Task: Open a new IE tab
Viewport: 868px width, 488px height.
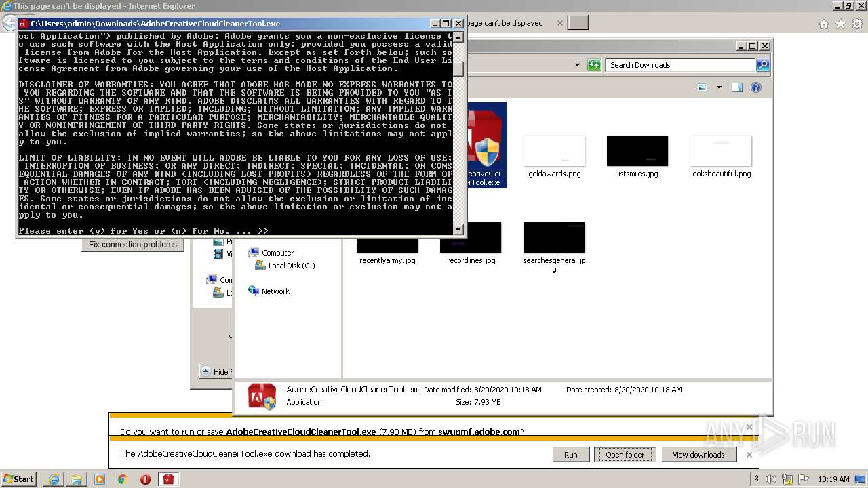Action: pos(578,23)
